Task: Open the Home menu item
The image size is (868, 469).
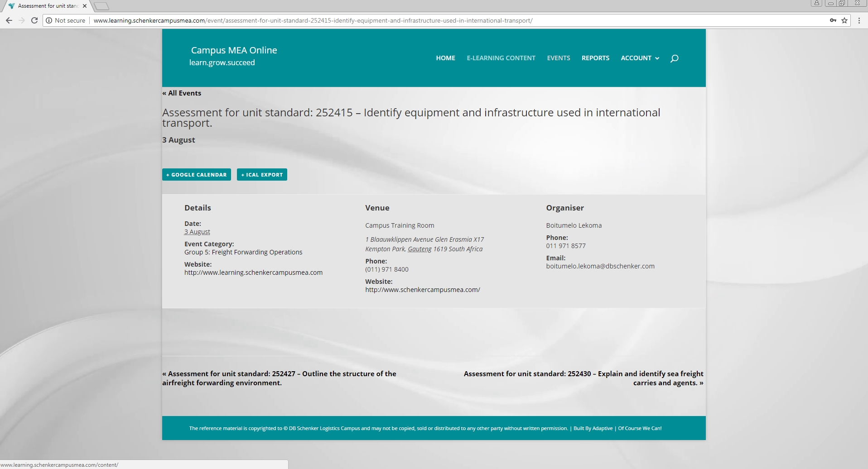Action: [x=445, y=58]
